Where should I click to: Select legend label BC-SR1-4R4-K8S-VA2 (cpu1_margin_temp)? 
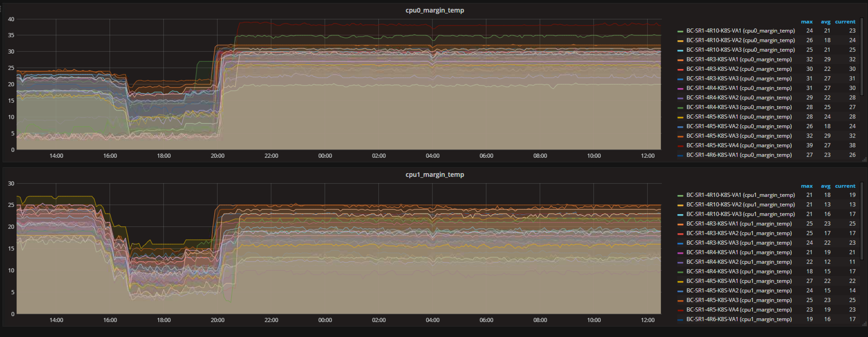739,262
